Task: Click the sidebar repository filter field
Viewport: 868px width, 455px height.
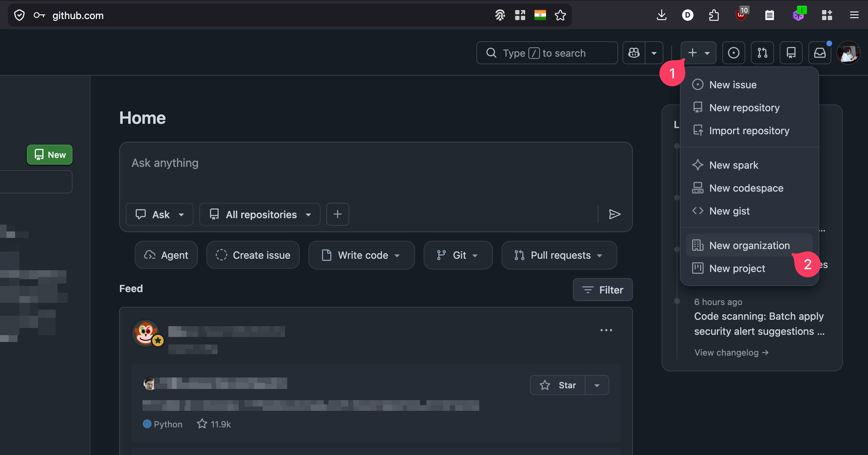Action: tap(36, 182)
